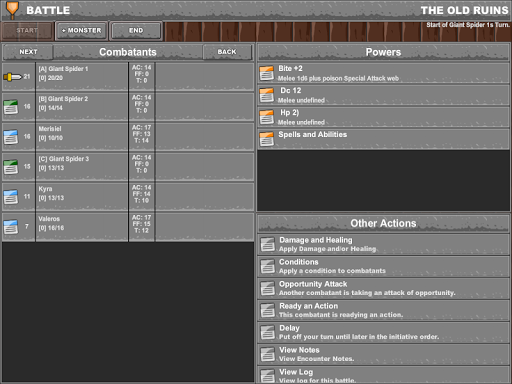The width and height of the screenshot is (512, 384).
Task: Select the Dc 12 power entry
Action: 383,95
